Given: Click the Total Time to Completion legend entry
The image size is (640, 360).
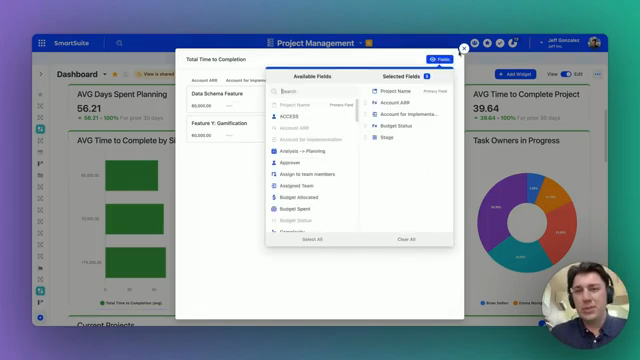Looking at the screenshot, I should tap(131, 303).
